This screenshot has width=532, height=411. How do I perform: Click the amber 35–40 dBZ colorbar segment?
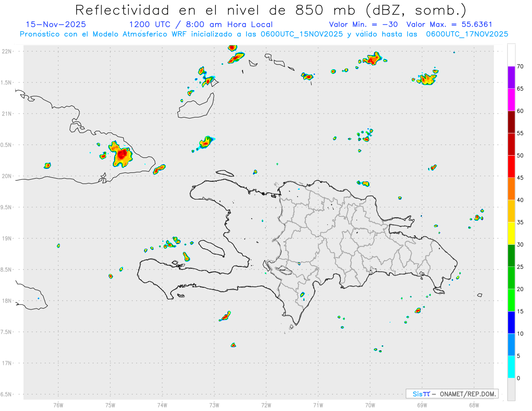pos(511,211)
